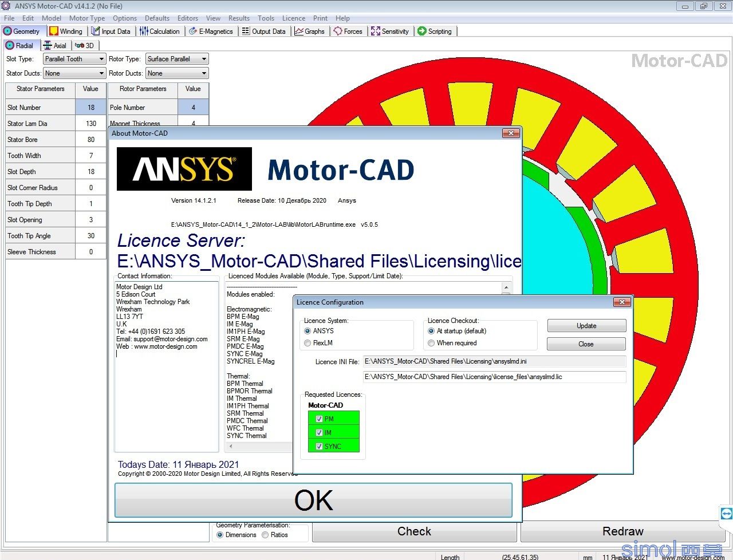Image resolution: width=733 pixels, height=560 pixels.
Task: Click the Forces tab icon
Action: click(338, 31)
